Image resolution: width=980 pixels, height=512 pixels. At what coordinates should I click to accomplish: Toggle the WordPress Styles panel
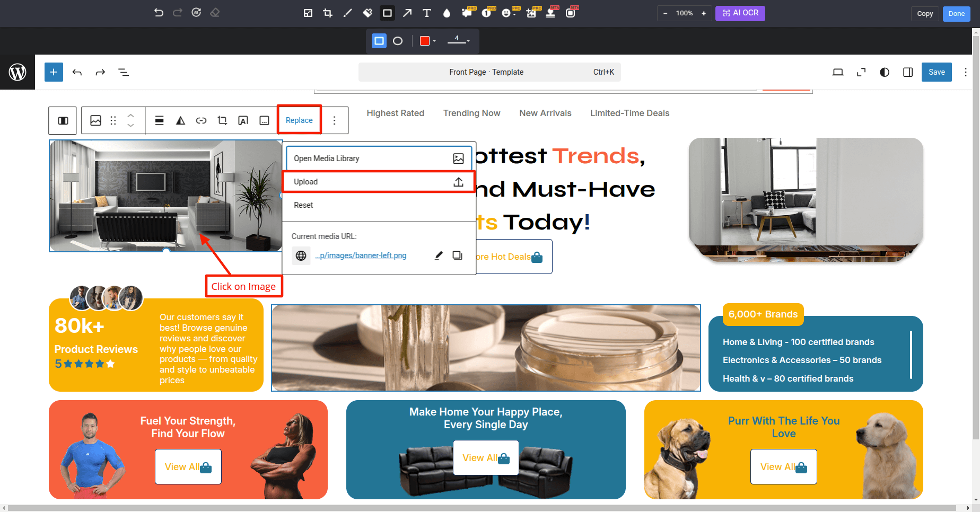tap(885, 72)
